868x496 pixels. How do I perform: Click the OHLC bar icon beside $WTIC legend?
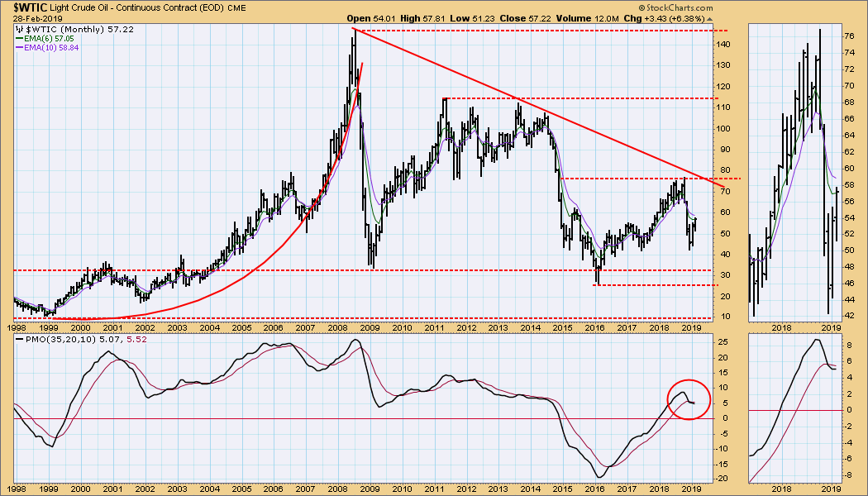[x=20, y=28]
